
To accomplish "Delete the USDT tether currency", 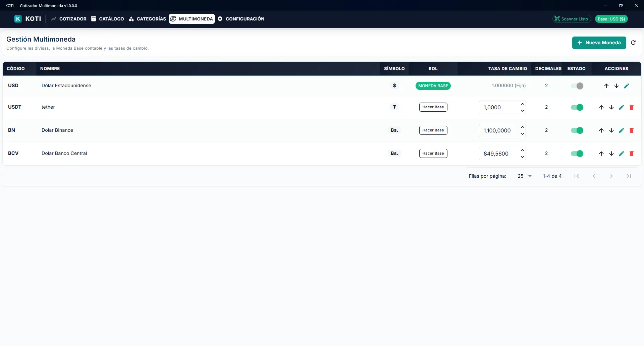I will [632, 107].
